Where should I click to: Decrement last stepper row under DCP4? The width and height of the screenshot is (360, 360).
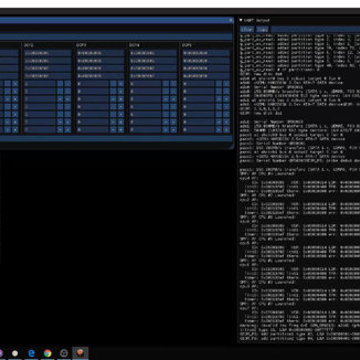[x=166, y=130]
